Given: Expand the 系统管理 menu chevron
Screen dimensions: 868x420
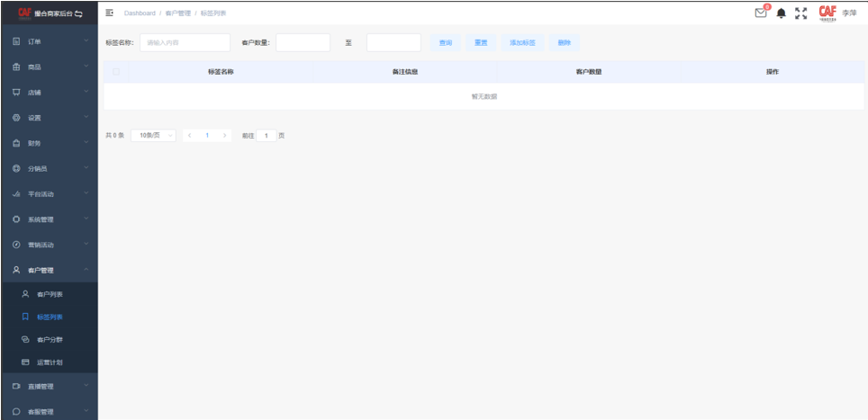Looking at the screenshot, I should pyautogui.click(x=86, y=219).
